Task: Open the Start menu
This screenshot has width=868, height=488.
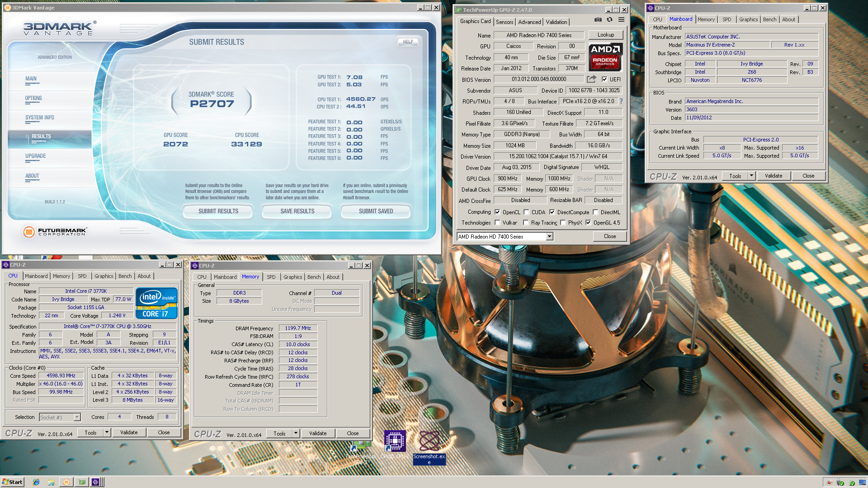Action: coord(12,482)
